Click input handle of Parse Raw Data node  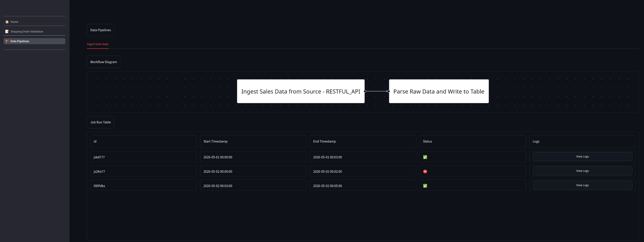tap(388, 91)
